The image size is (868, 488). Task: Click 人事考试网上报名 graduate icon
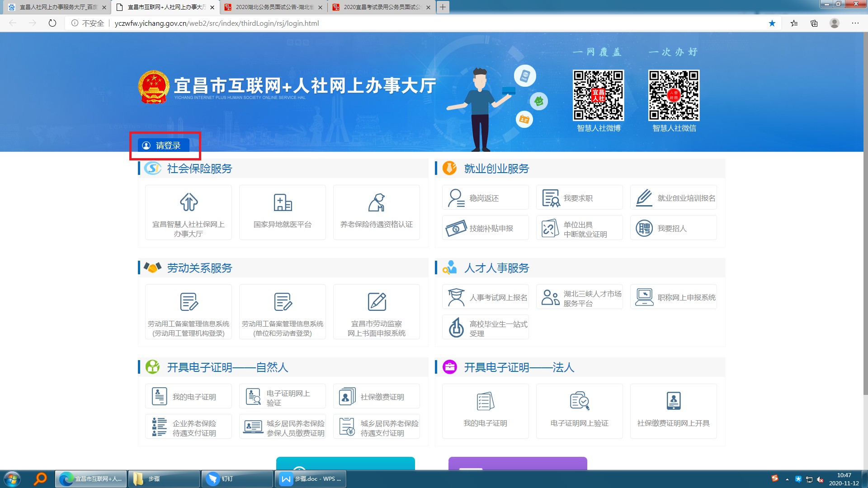456,297
